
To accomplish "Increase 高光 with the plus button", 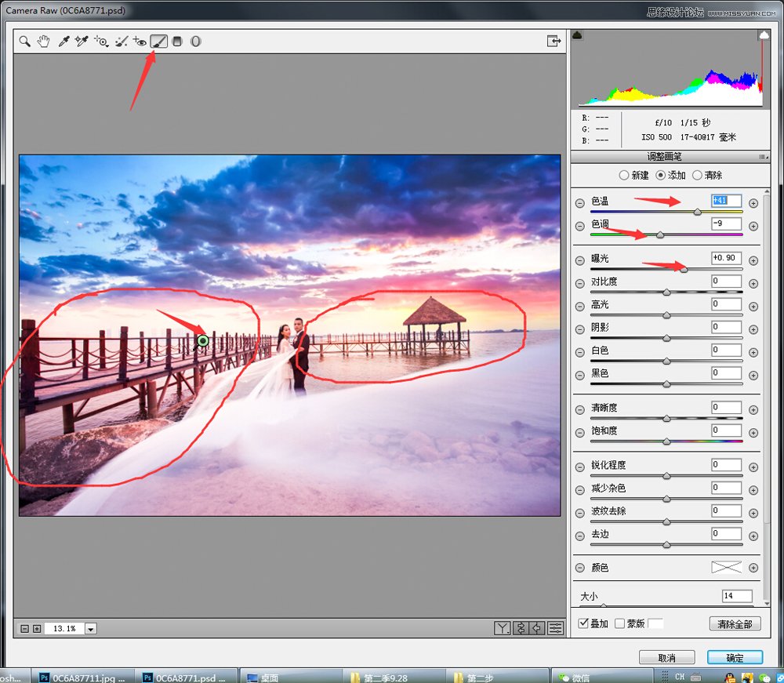I will tap(753, 307).
